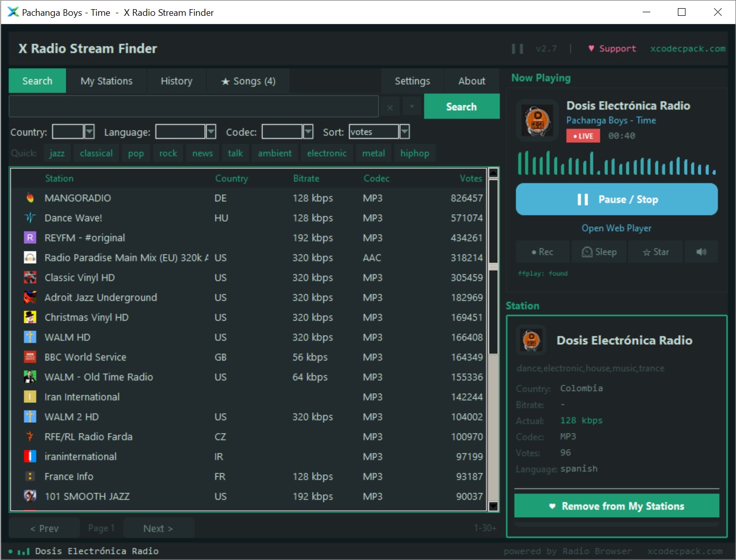Click the Christmas Vinyl HD icon
This screenshot has width=736, height=560.
30,317
